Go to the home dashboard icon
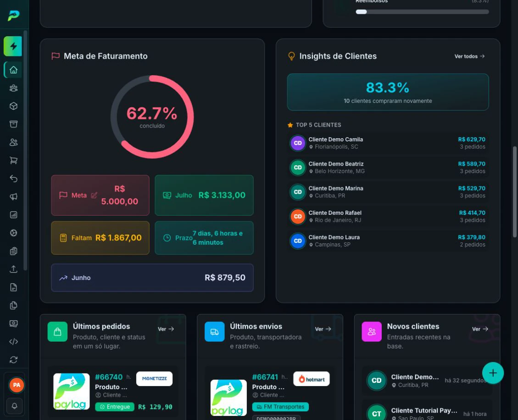 14,70
